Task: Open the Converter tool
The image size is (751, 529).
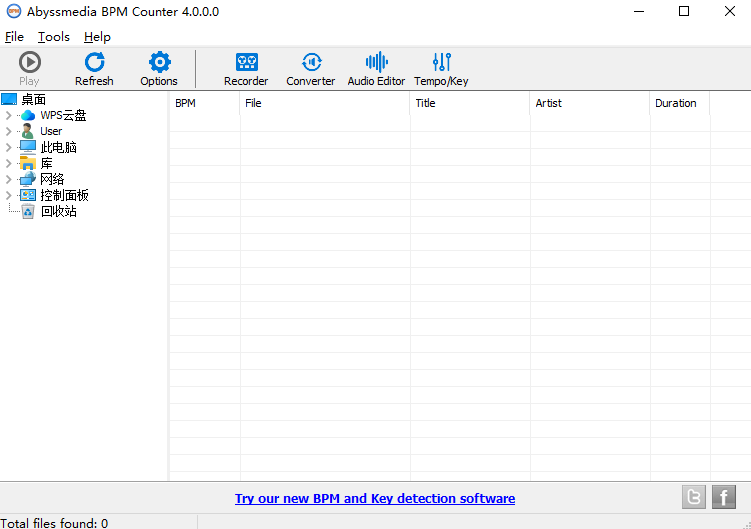Action: point(311,69)
